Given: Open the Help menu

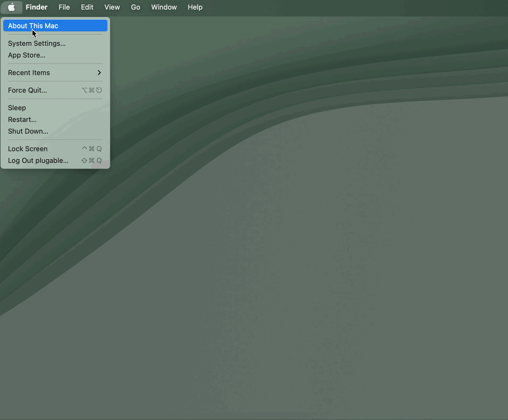Looking at the screenshot, I should point(195,7).
